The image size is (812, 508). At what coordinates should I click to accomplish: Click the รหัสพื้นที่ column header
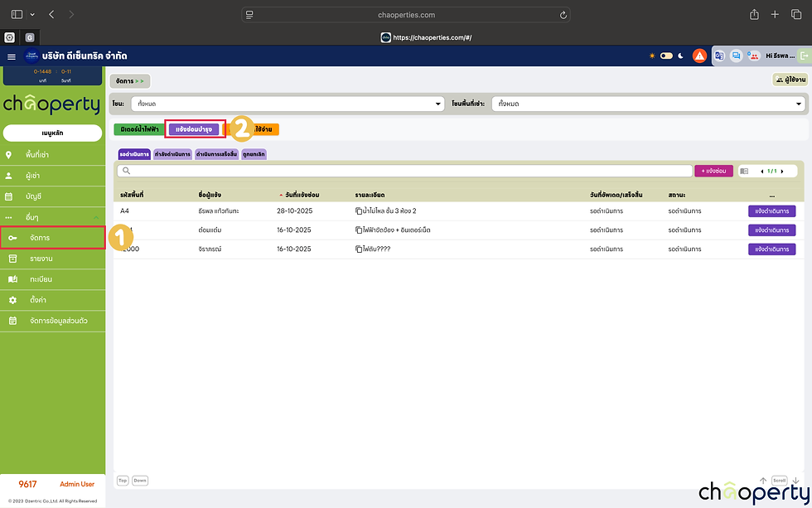coord(132,196)
